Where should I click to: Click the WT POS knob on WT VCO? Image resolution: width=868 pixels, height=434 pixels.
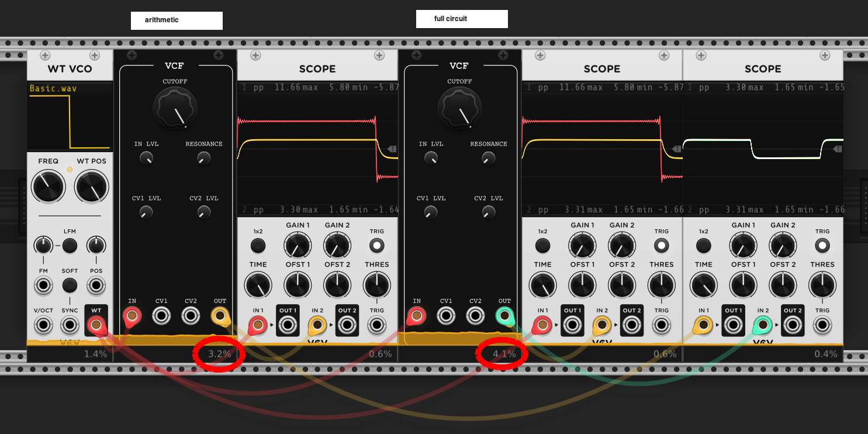(91, 186)
